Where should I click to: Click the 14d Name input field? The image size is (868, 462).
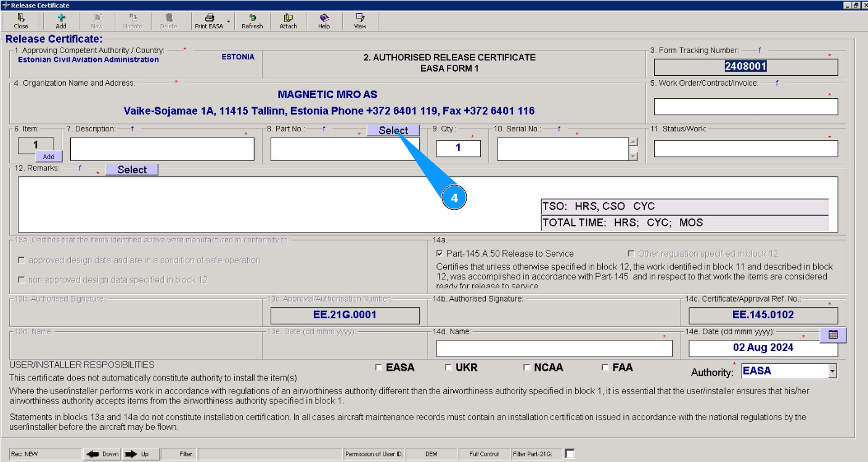click(x=554, y=349)
